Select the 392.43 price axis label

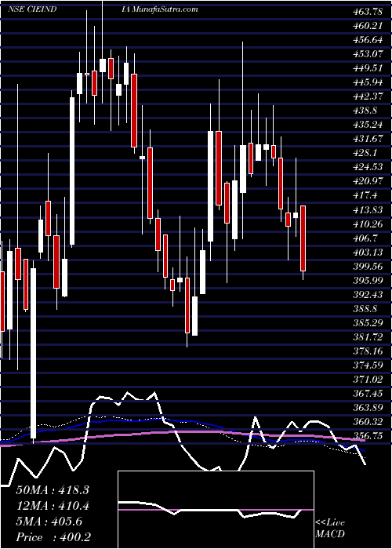tap(367, 295)
